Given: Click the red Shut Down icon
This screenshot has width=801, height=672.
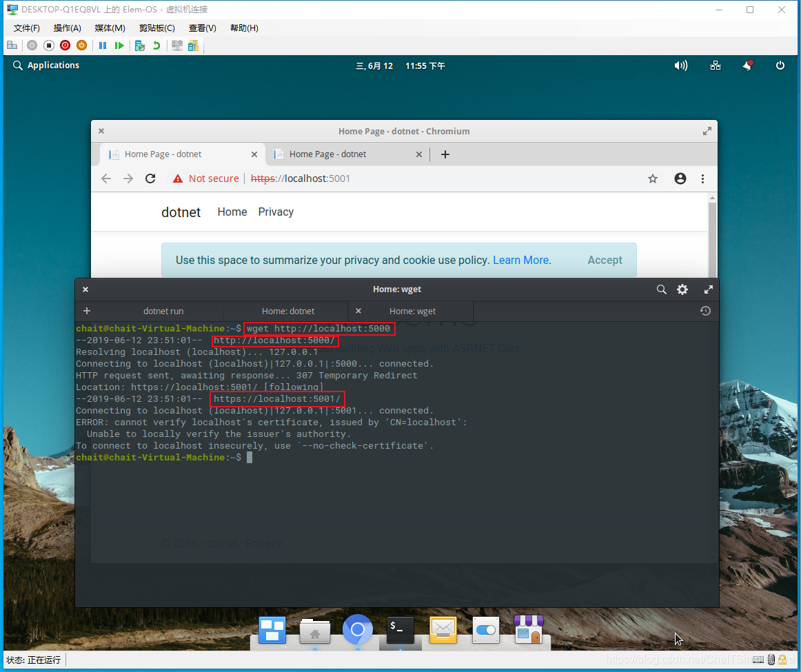Looking at the screenshot, I should click(65, 45).
